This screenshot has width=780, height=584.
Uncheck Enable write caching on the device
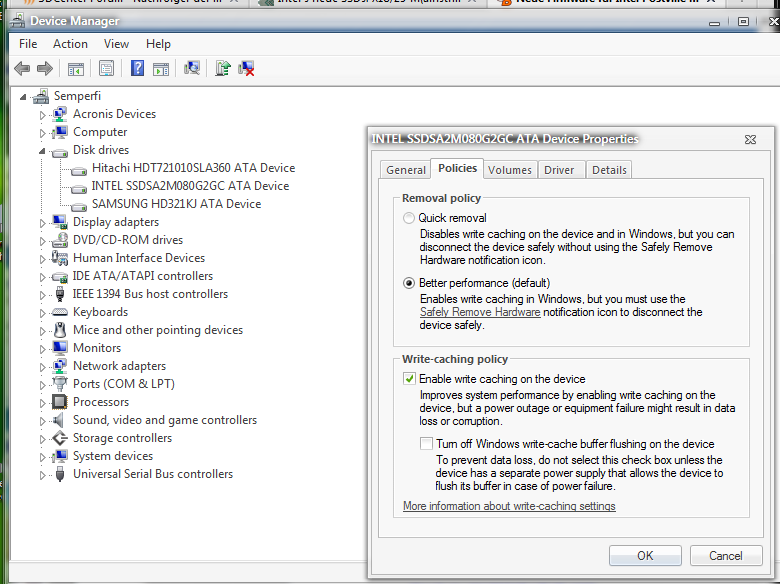pyautogui.click(x=409, y=379)
